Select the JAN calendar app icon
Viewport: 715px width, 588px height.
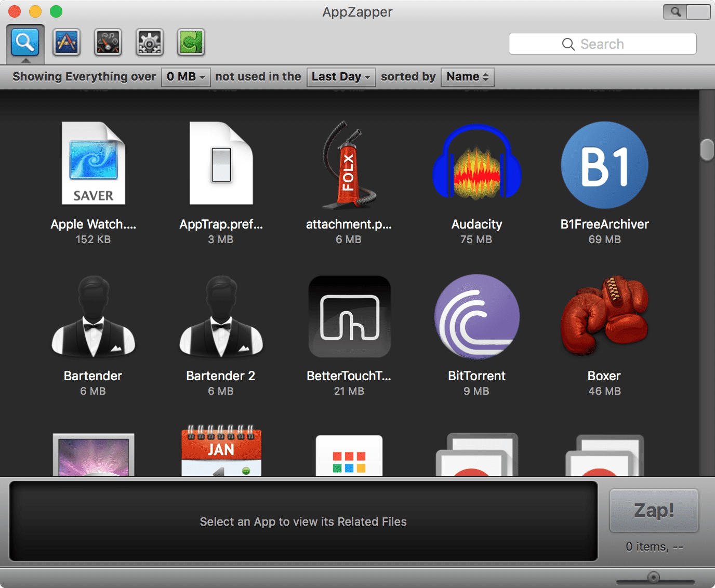(x=221, y=450)
